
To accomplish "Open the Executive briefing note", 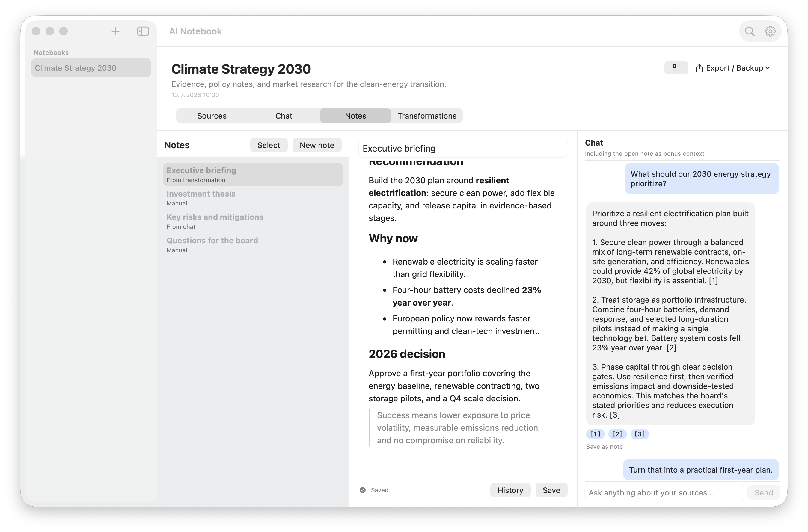I will click(x=253, y=175).
